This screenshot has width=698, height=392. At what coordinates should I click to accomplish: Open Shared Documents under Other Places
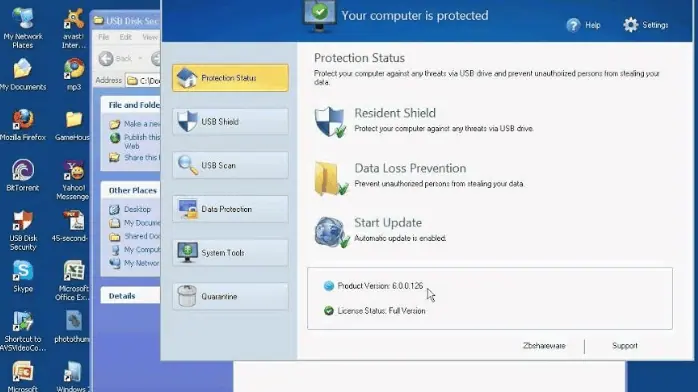click(135, 236)
